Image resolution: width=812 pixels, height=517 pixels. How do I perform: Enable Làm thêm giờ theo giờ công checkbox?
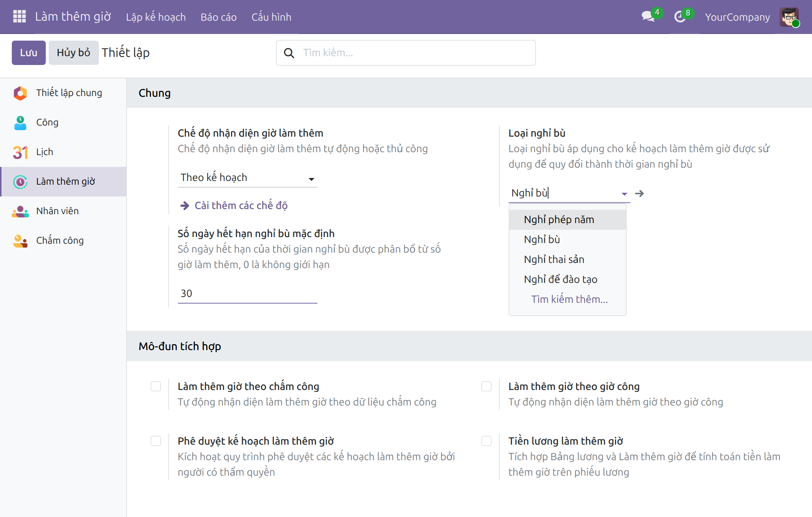click(x=486, y=386)
